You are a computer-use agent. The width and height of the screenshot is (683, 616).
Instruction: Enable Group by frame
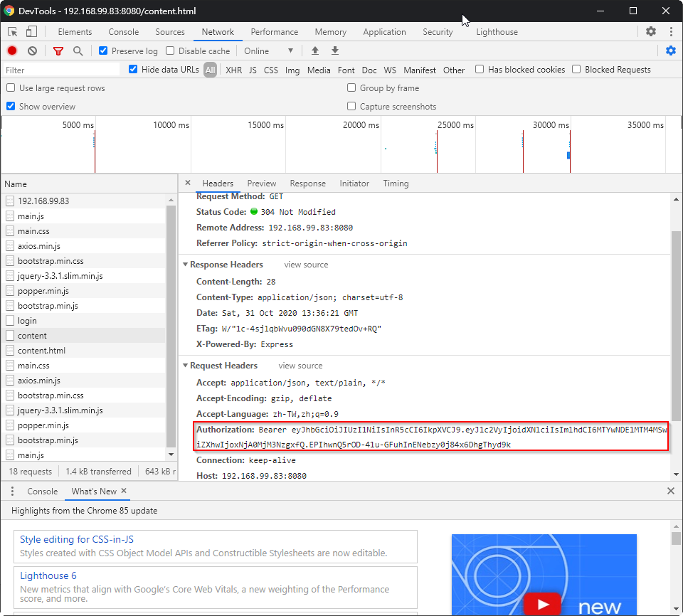point(351,87)
